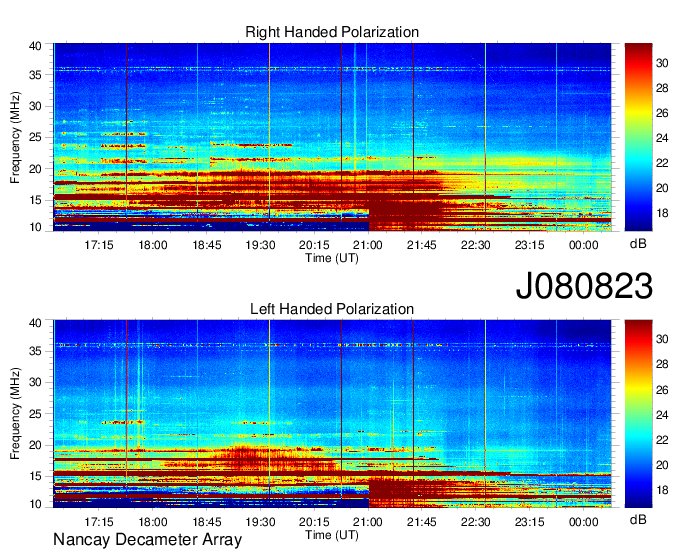
Task: Click the bottom plot's 'Time (UT)' axis label
Action: click(332, 535)
